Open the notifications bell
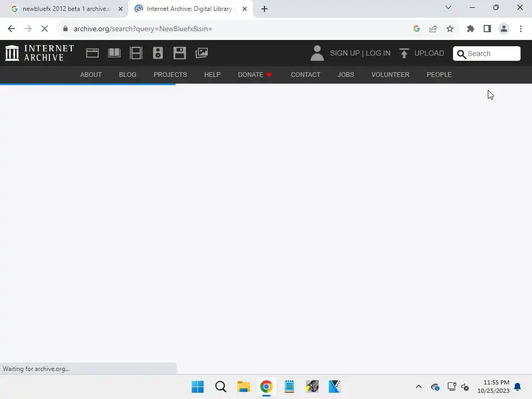Viewport: 532px width, 399px height. pos(518,387)
